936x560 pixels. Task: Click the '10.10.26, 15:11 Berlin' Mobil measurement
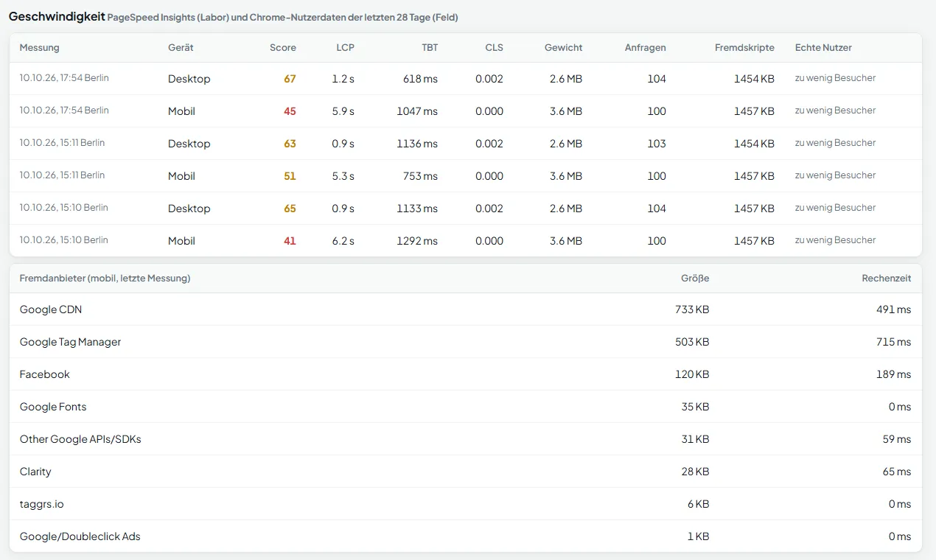click(x=62, y=175)
